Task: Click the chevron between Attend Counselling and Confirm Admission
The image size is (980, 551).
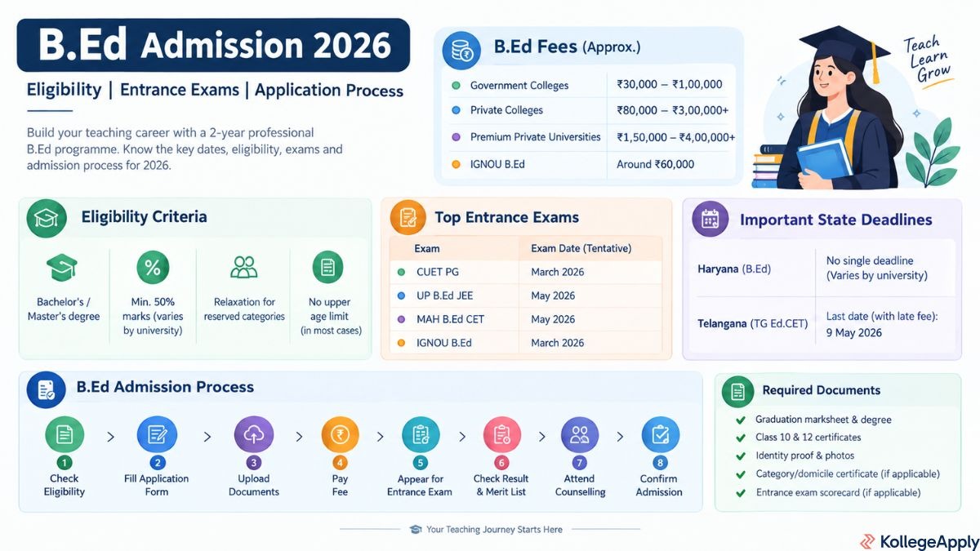Action: coord(621,437)
